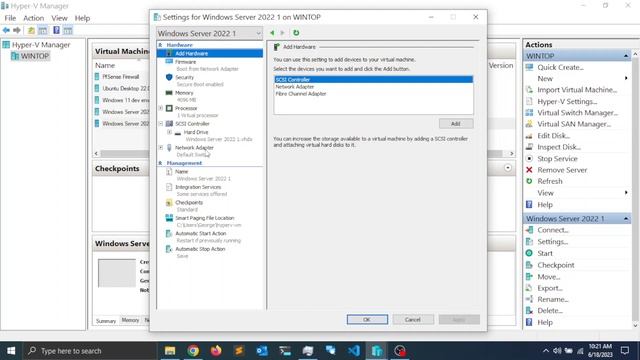Collapse the WINTOP actions section
Screen dimensions: 640x360
click(626, 56)
